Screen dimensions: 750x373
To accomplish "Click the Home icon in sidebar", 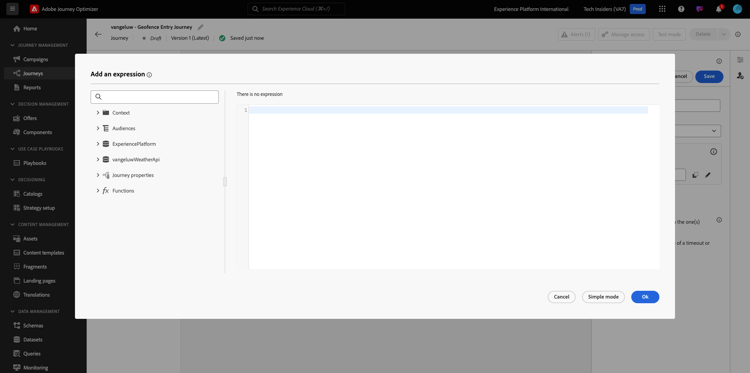I will click(17, 29).
